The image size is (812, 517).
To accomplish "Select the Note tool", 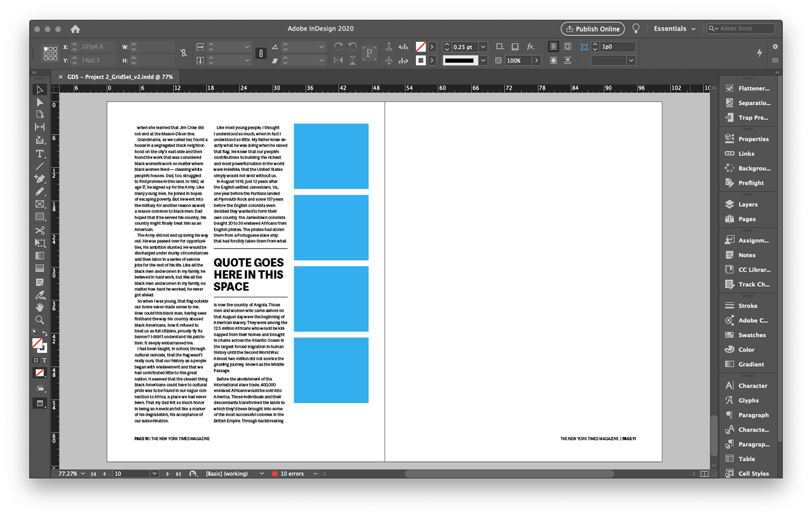I will point(39,282).
